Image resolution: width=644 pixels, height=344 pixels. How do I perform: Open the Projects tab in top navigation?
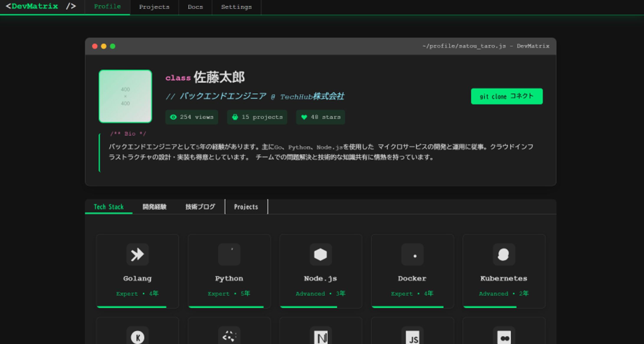(x=154, y=7)
